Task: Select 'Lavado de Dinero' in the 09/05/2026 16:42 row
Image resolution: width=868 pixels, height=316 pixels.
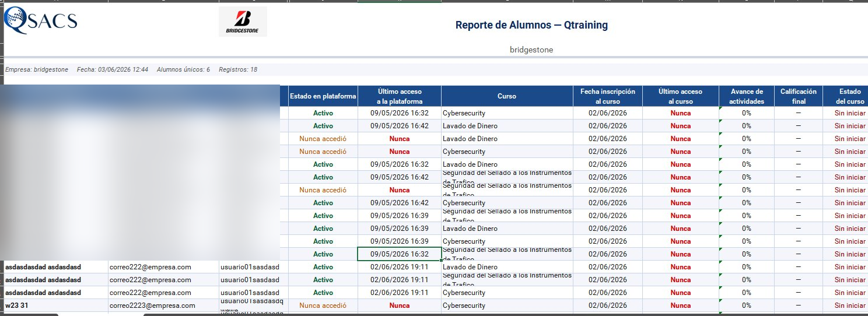Action: click(x=470, y=126)
